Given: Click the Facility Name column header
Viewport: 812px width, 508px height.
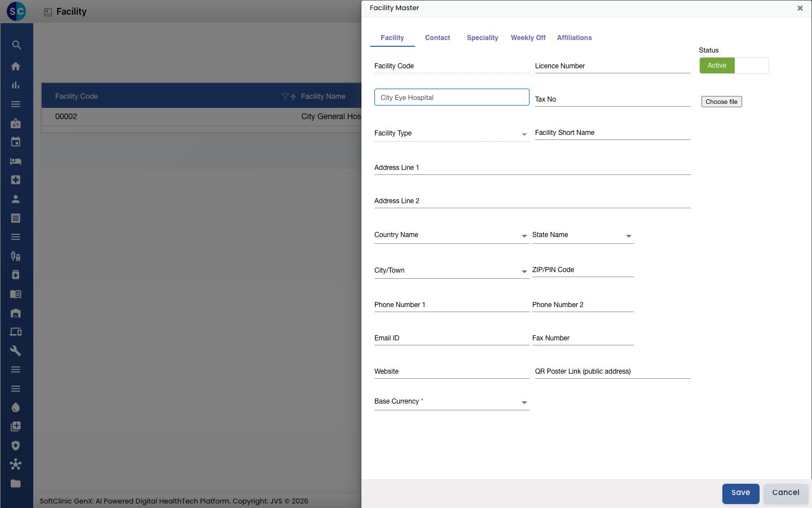Looking at the screenshot, I should coord(323,97).
